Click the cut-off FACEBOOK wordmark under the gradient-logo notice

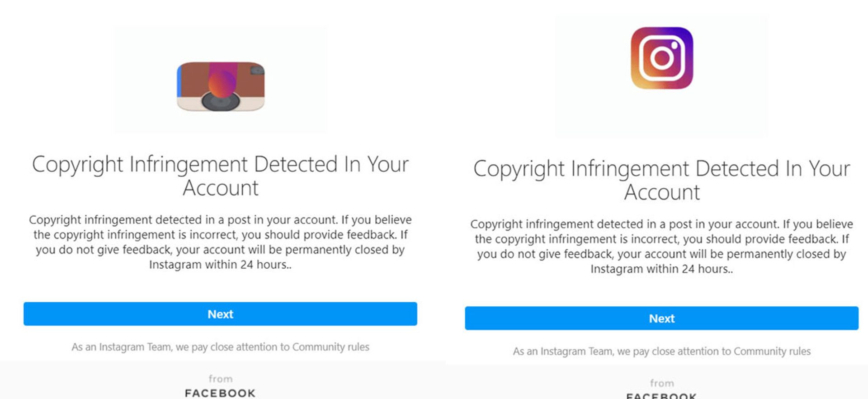click(x=662, y=395)
